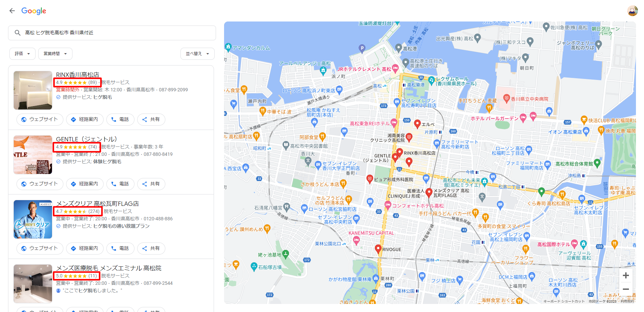Open the メンズエミナル listing photo thumbnail
644x312 pixels.
[33, 284]
